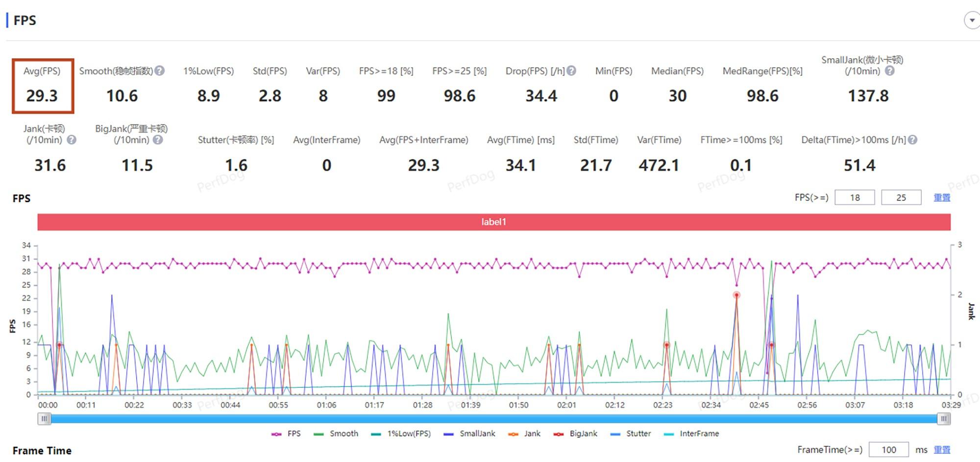The height and width of the screenshot is (462, 980).
Task: Toggle 1%Low(FPS) series in chart legend
Action: coord(401,434)
